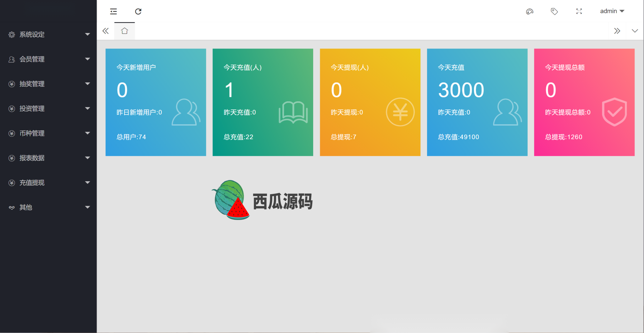Open the 投资管理 sidebar menu
This screenshot has height=333, width=644.
(x=48, y=109)
